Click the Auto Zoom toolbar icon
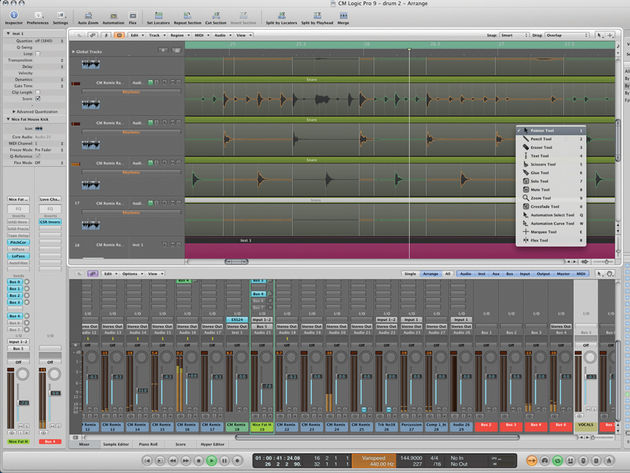Viewport: 630px width, 473px height. (x=88, y=16)
